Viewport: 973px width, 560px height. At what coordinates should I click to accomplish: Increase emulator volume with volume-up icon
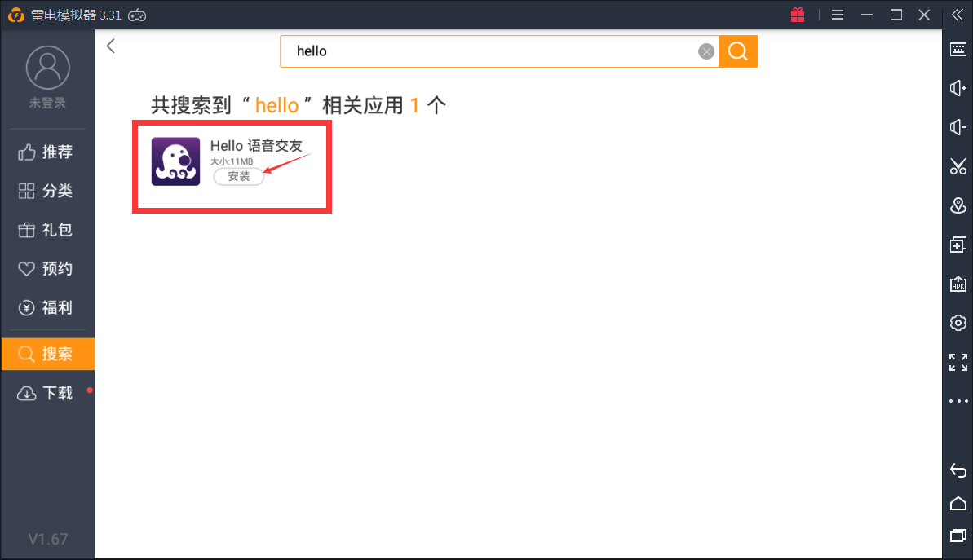[958, 87]
